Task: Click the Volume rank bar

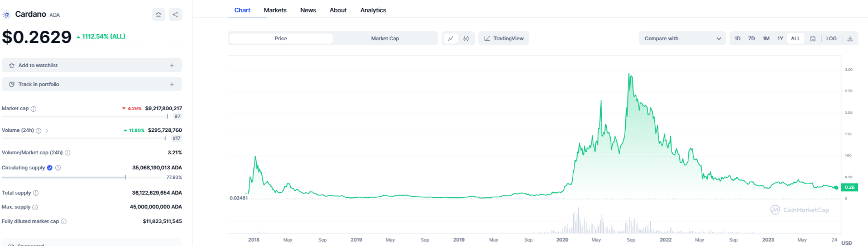Action: click(84, 138)
